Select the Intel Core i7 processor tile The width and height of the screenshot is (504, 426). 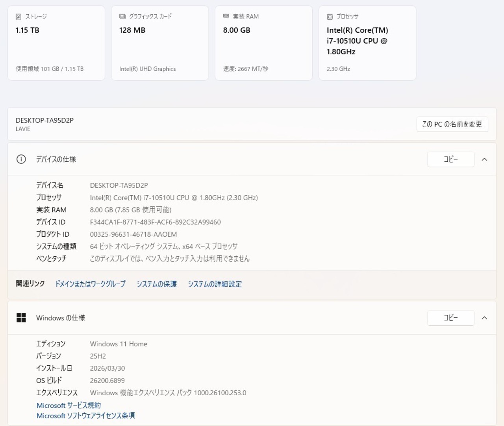click(x=367, y=43)
